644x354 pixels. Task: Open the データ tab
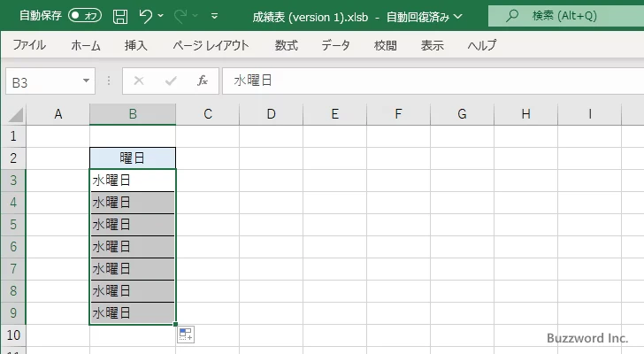[x=335, y=45]
